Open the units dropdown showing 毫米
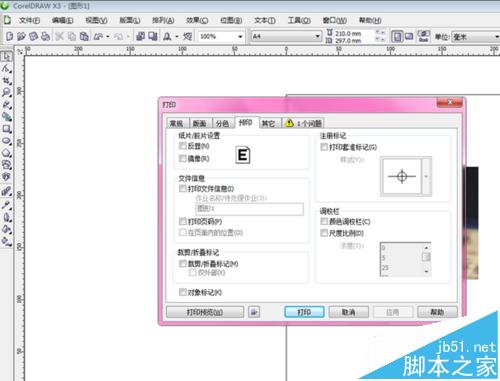The width and height of the screenshot is (500, 381). 497,36
